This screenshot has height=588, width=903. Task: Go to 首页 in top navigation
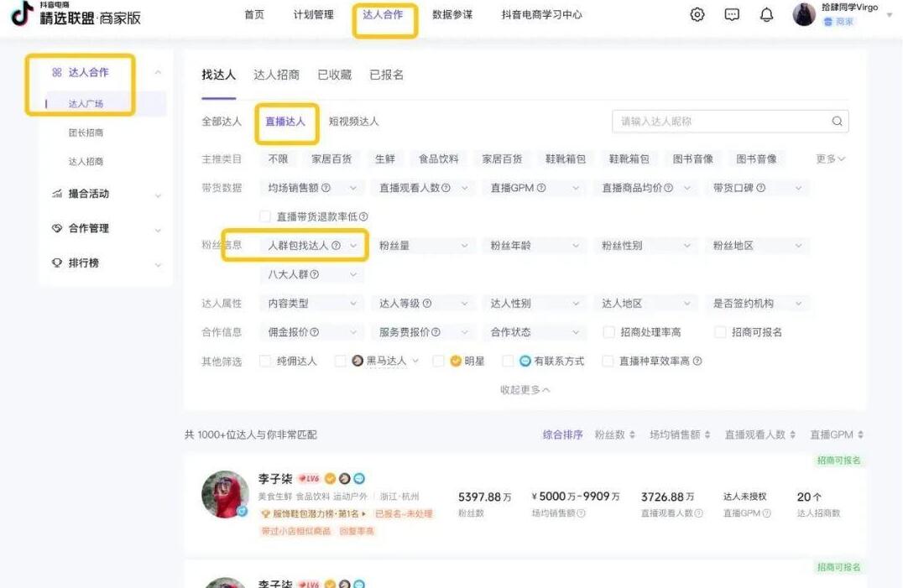pyautogui.click(x=254, y=14)
